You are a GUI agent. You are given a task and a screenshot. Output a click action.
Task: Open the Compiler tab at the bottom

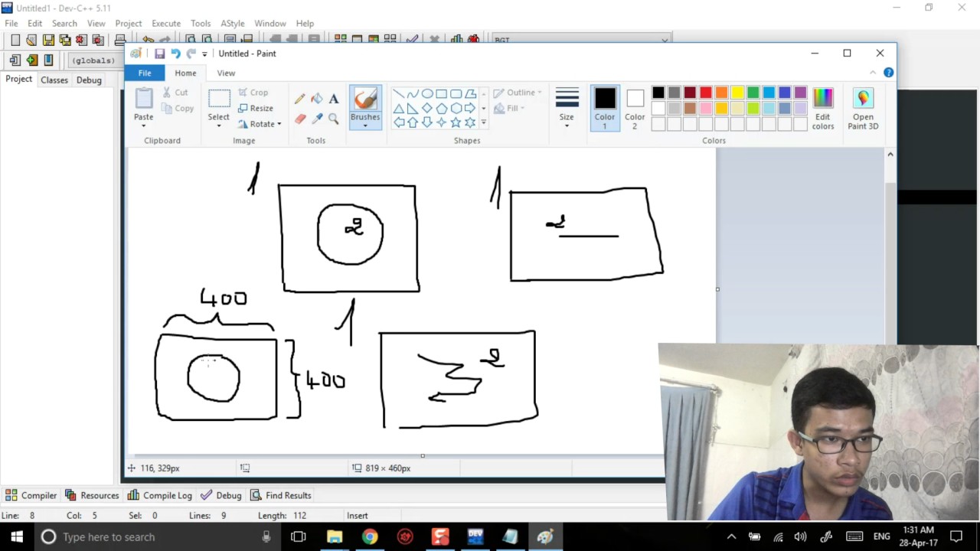coord(31,495)
